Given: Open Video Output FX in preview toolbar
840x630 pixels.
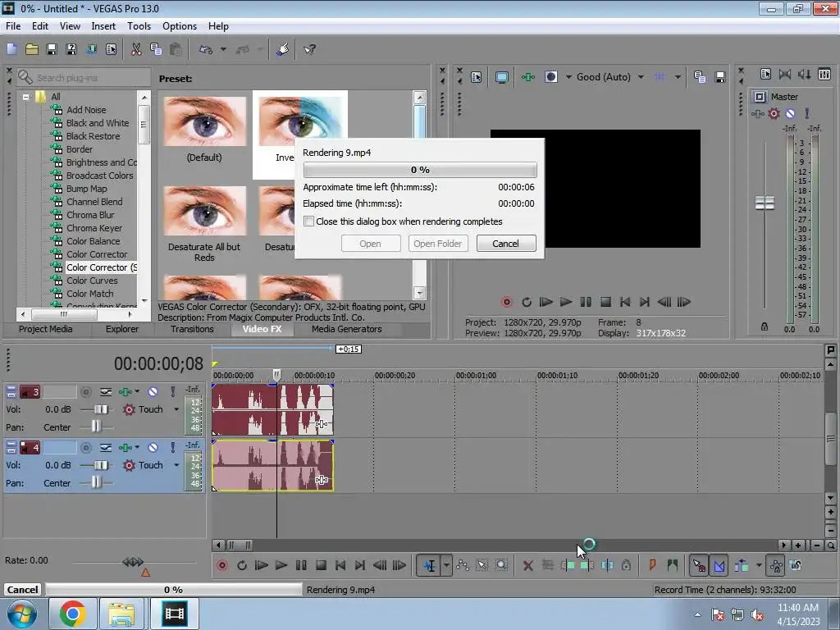Looking at the screenshot, I should click(527, 77).
